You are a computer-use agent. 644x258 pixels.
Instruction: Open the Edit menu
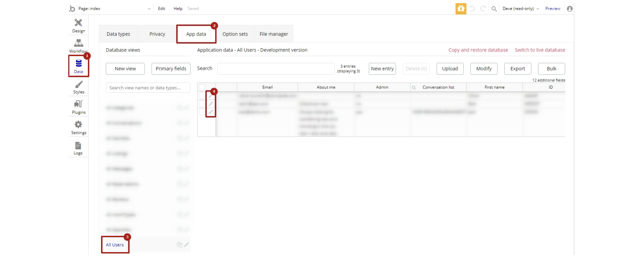pyautogui.click(x=162, y=8)
